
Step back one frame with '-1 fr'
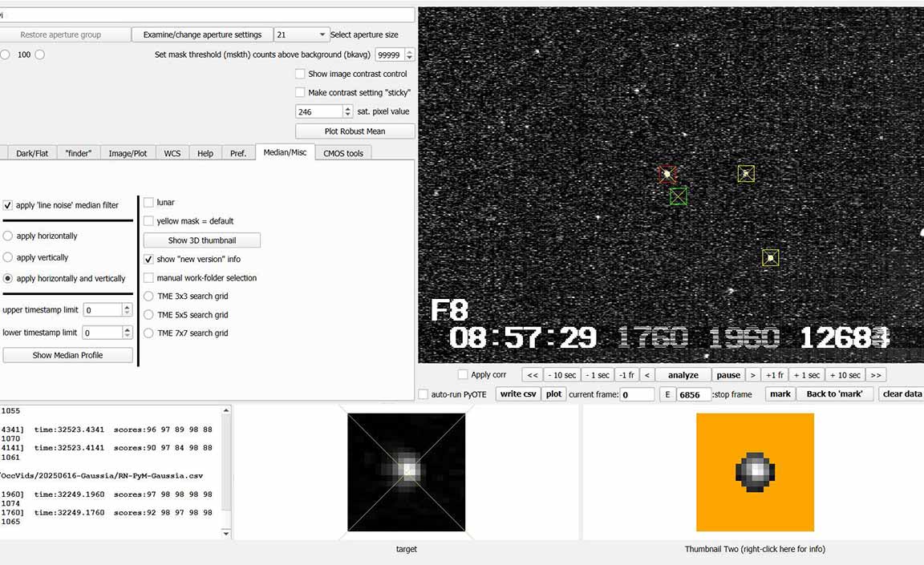pyautogui.click(x=627, y=375)
